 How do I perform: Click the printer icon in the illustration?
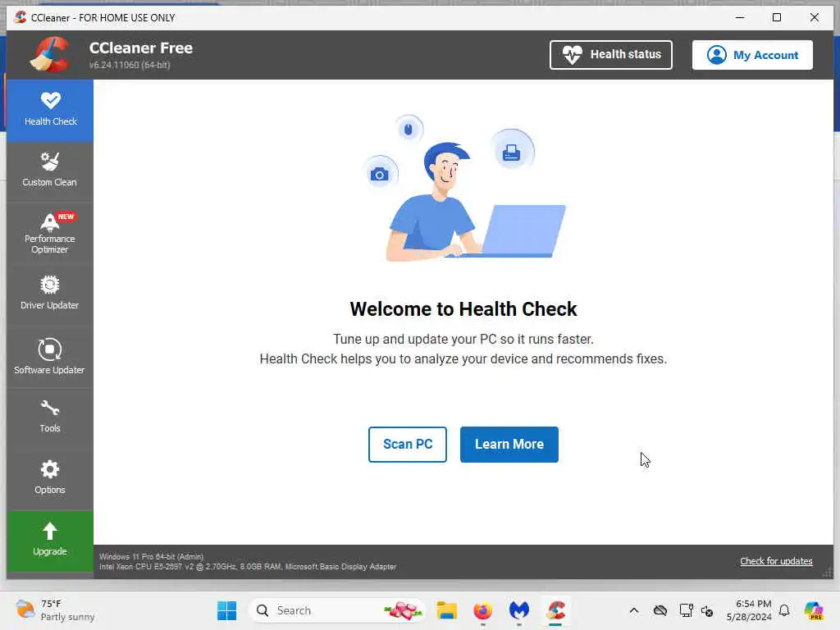[x=512, y=153]
